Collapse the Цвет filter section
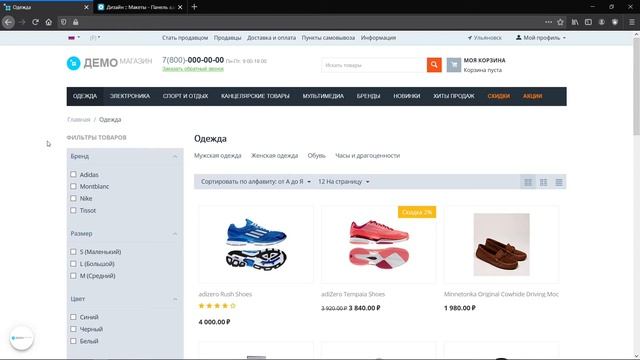 coord(175,299)
